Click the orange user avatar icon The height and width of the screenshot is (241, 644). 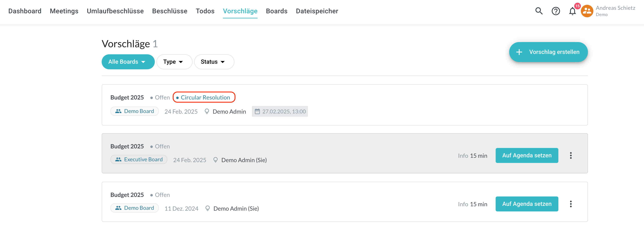587,11
